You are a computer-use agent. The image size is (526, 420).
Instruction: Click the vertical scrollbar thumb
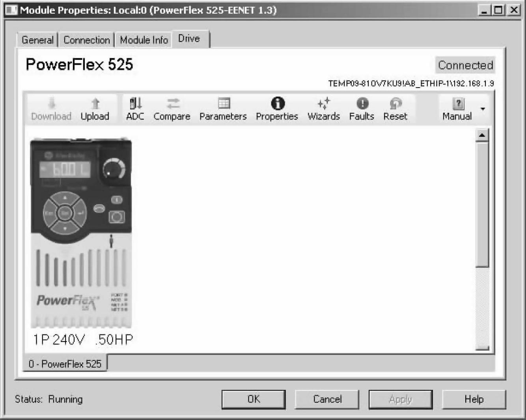482,205
